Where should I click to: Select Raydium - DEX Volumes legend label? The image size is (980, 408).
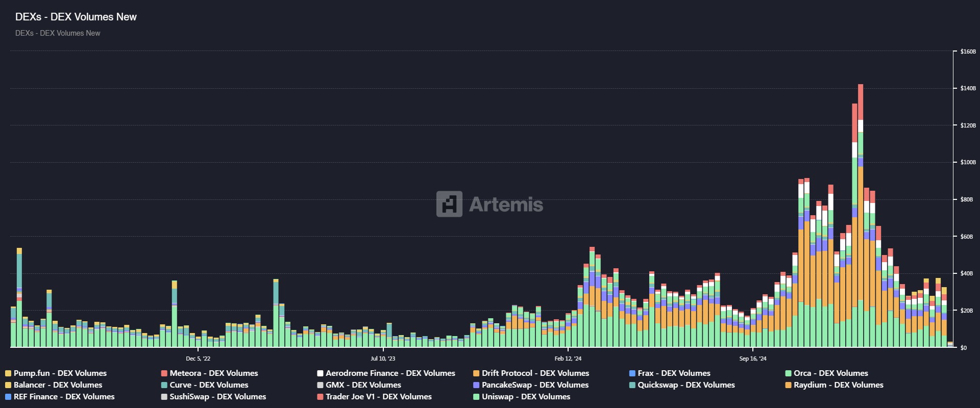(838, 385)
